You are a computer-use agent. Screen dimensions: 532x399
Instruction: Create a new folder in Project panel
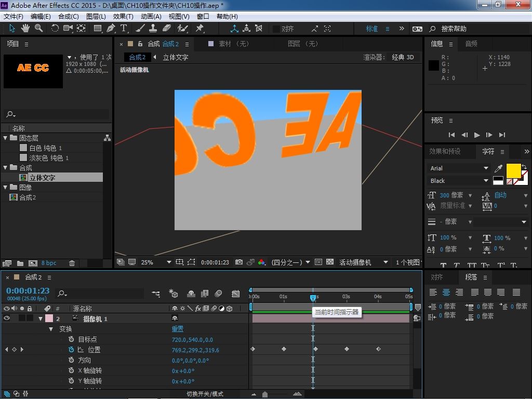point(20,263)
